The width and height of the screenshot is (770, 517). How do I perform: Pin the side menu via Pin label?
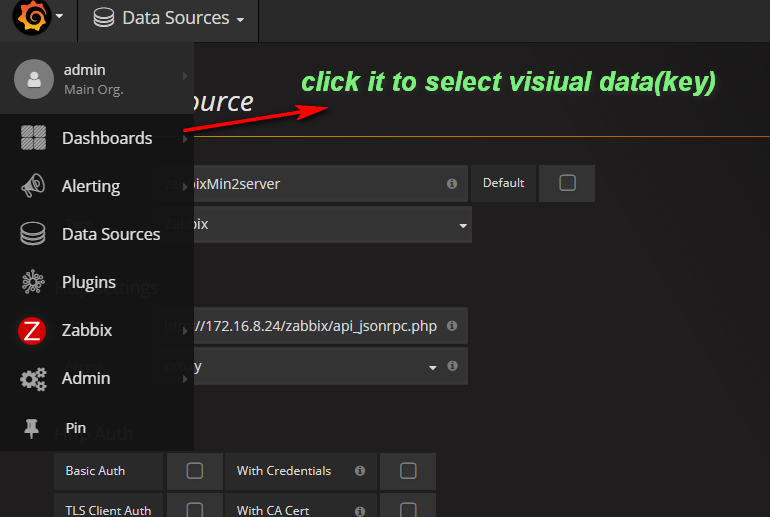tap(76, 428)
